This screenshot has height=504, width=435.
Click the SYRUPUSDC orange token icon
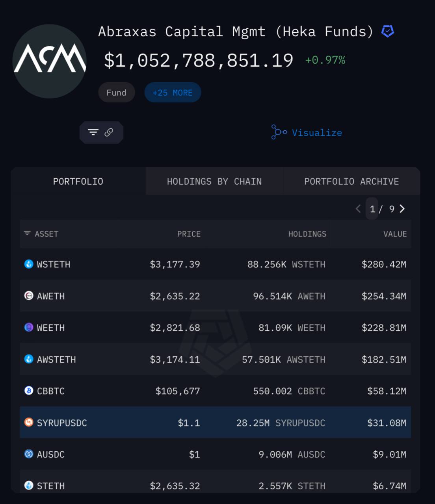tap(29, 422)
